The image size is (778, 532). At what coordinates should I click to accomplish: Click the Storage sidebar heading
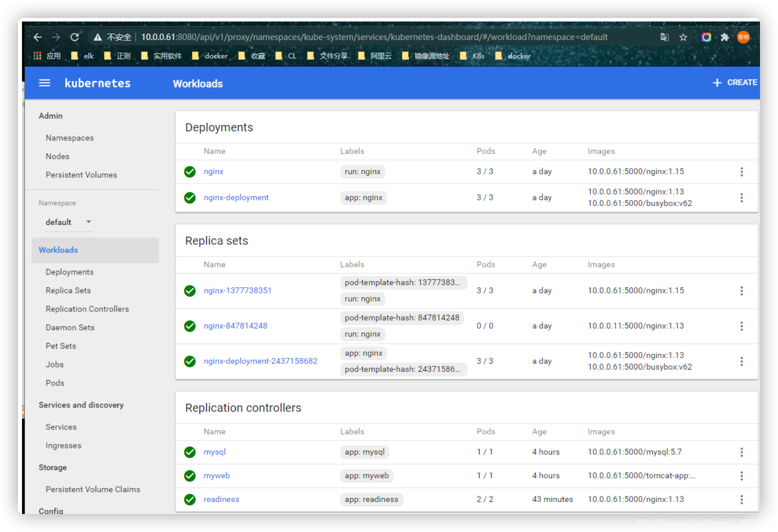52,467
